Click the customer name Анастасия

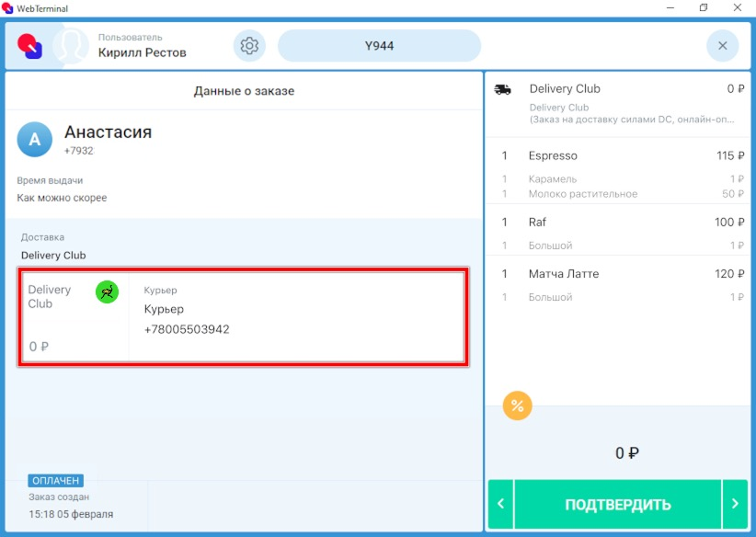coord(108,132)
